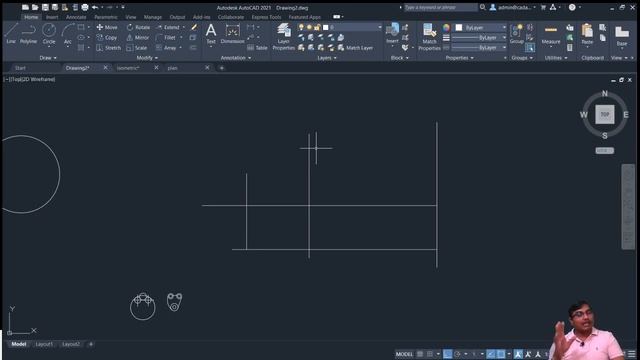This screenshot has height=360, width=640.
Task: Activate the Scale command
Action: click(x=137, y=48)
